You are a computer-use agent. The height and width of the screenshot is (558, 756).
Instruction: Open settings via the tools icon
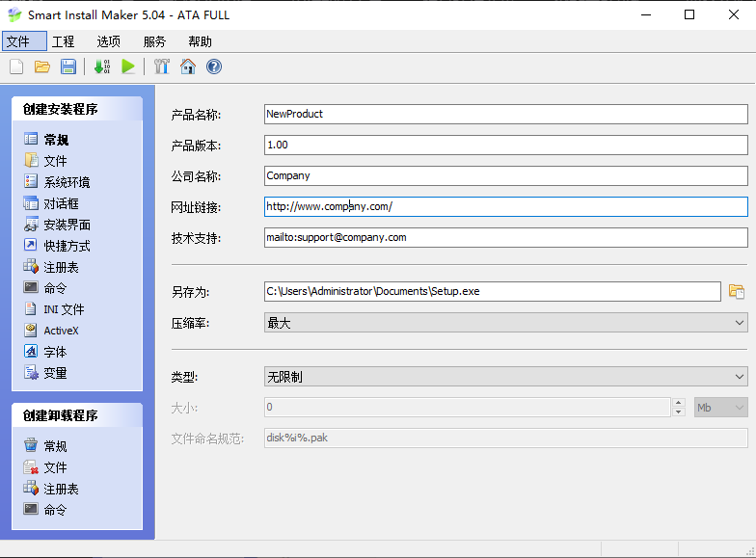pos(161,66)
